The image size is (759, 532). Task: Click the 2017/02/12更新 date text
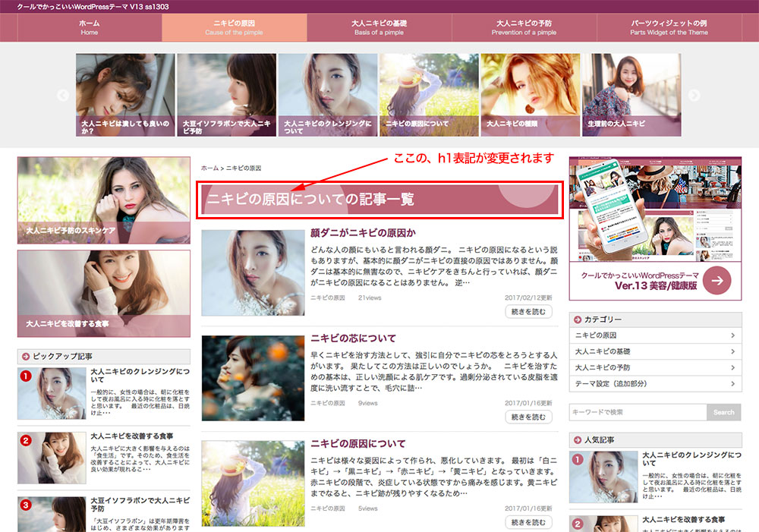coord(528,298)
